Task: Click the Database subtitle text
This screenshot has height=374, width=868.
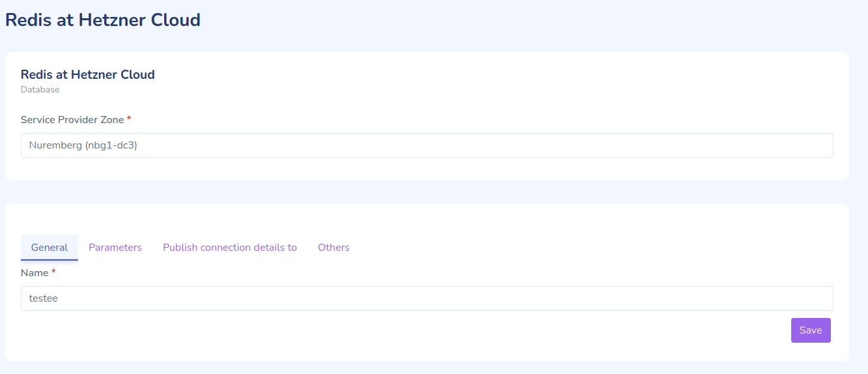Action: click(x=40, y=90)
